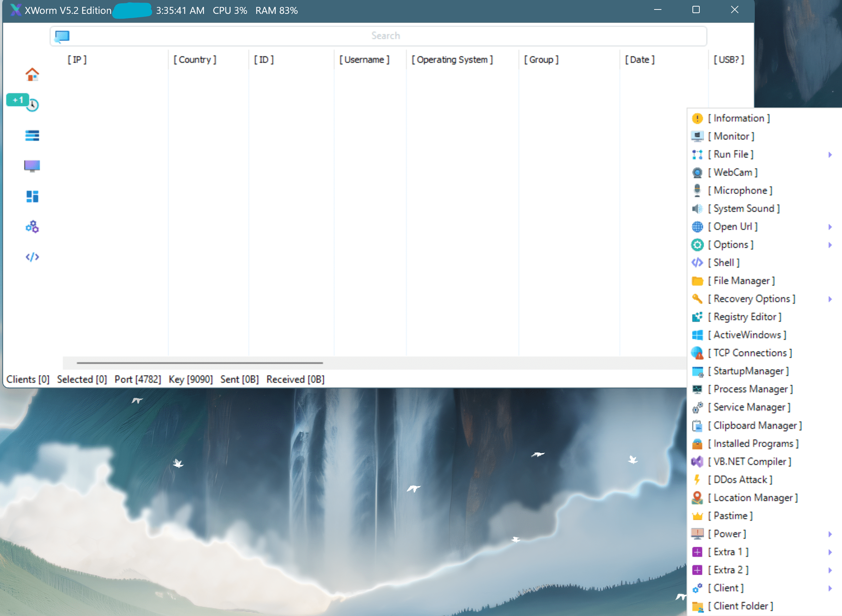
Task: Click the home icon in sidebar
Action: click(32, 74)
